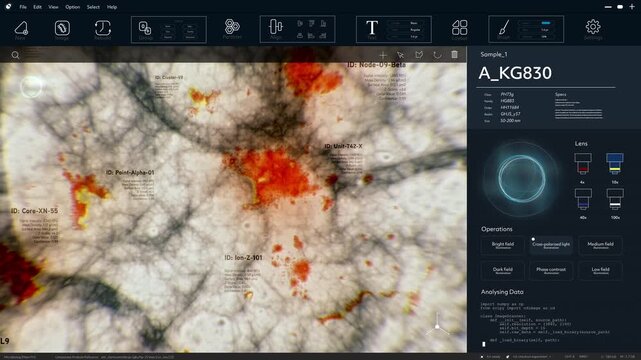
Task: Choose Medium field illumination
Action: [x=600, y=245]
